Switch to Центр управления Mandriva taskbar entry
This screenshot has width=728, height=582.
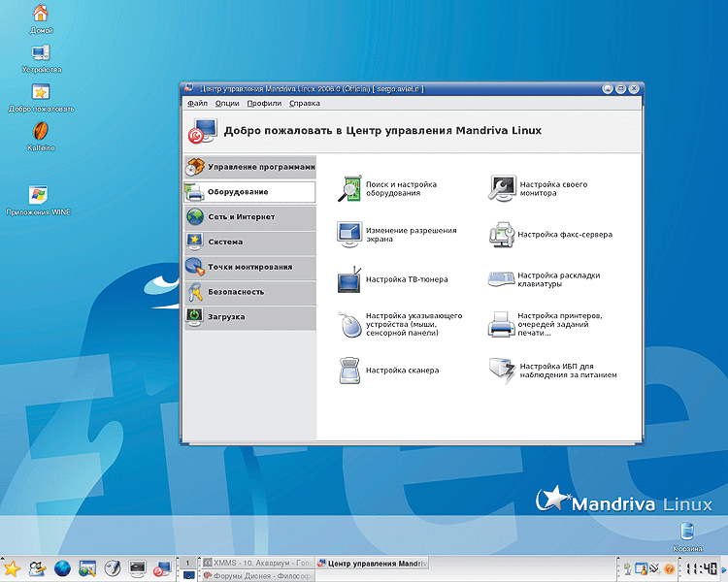[x=372, y=563]
